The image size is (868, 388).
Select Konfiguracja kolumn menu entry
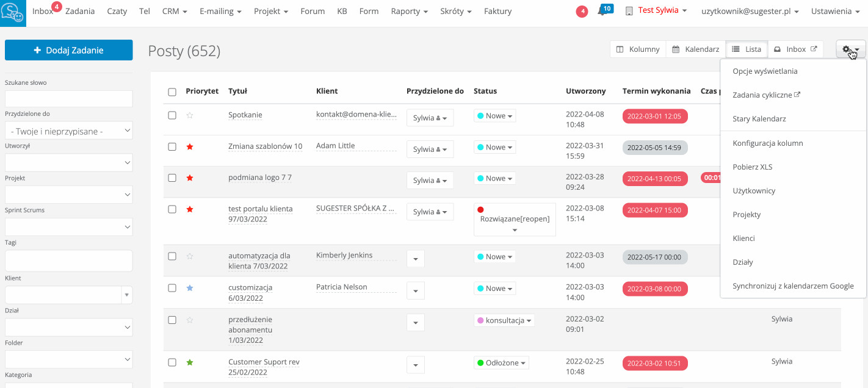(767, 143)
